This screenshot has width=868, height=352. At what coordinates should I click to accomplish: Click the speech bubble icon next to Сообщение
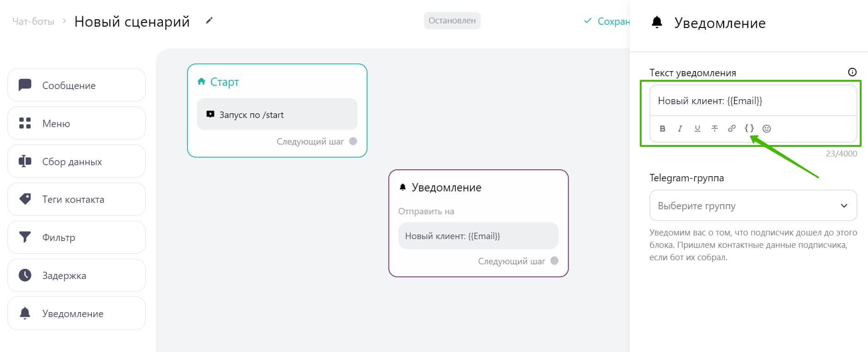coord(25,85)
